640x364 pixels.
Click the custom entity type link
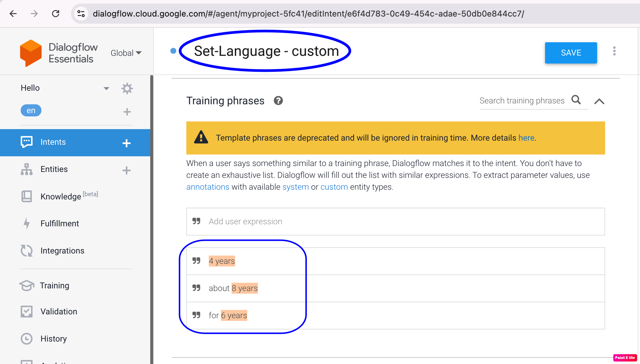click(334, 187)
